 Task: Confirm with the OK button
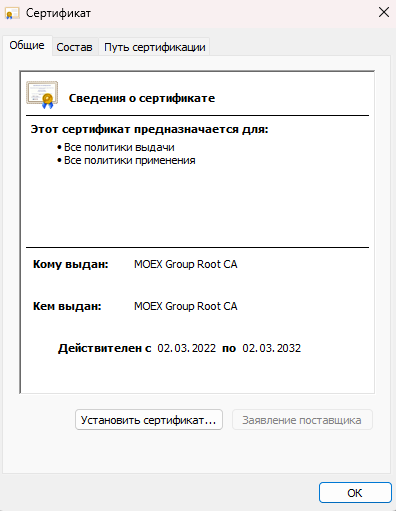pos(355,492)
